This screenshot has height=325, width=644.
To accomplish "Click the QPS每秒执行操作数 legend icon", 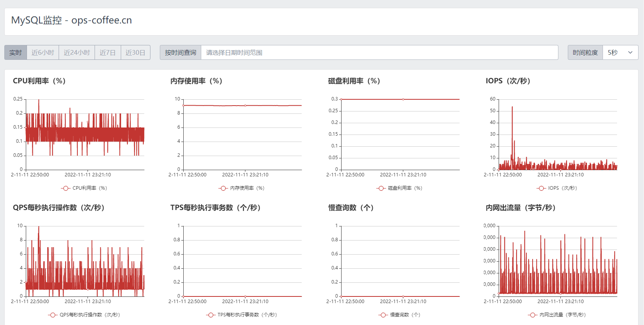I will click(x=53, y=315).
